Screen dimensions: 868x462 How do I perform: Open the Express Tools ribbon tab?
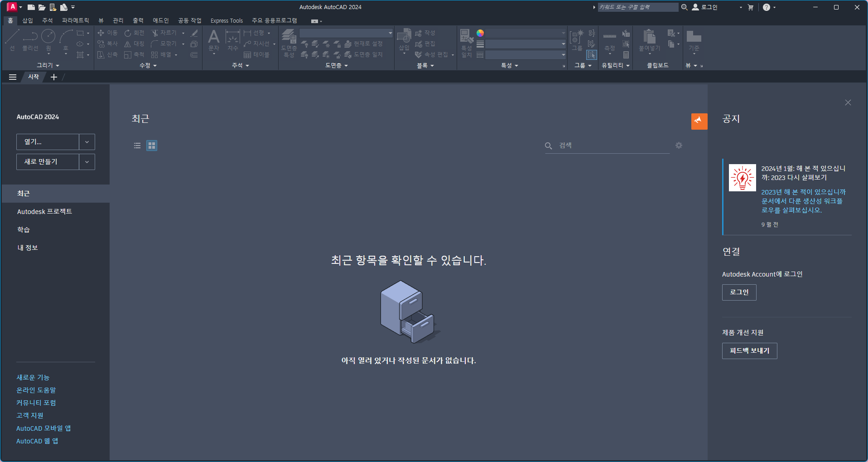pyautogui.click(x=227, y=20)
